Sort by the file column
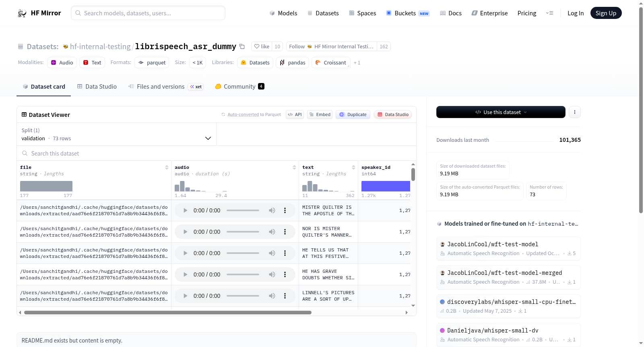The width and height of the screenshot is (644, 347). click(167, 167)
